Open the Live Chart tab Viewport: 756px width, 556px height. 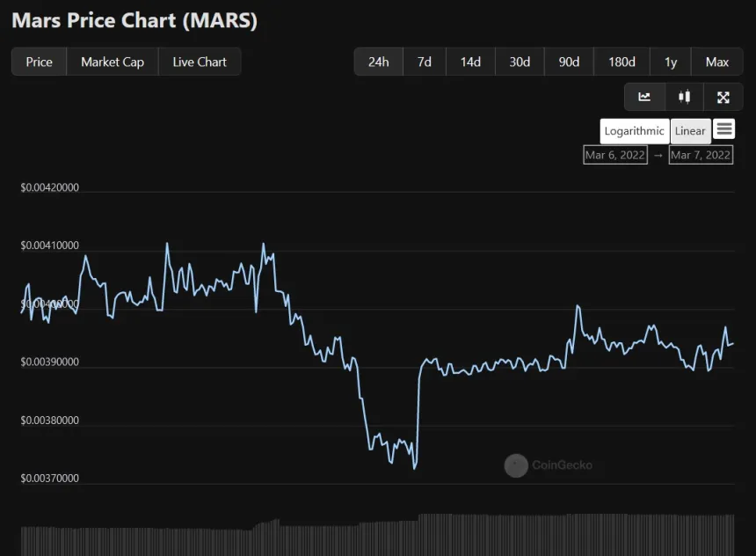[200, 62]
